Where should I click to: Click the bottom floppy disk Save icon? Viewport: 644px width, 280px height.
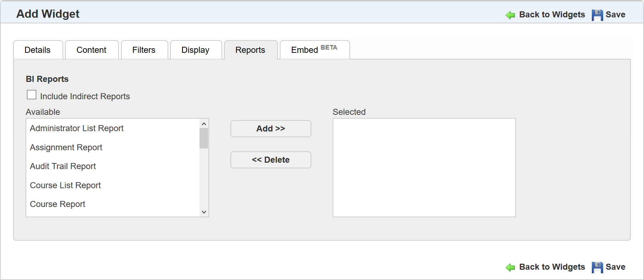point(597,267)
